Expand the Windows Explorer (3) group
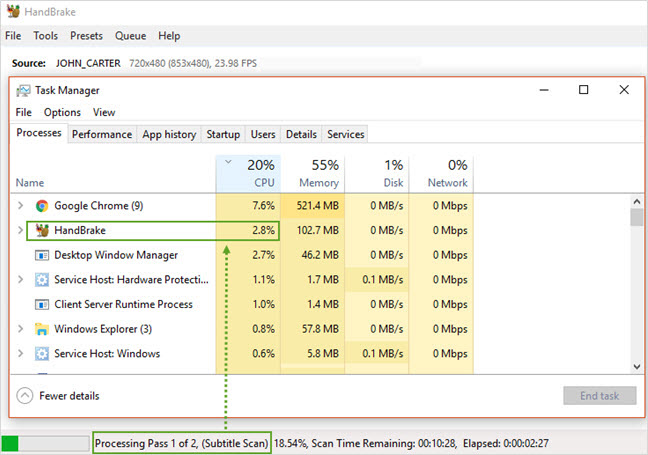648x455 pixels. point(20,329)
